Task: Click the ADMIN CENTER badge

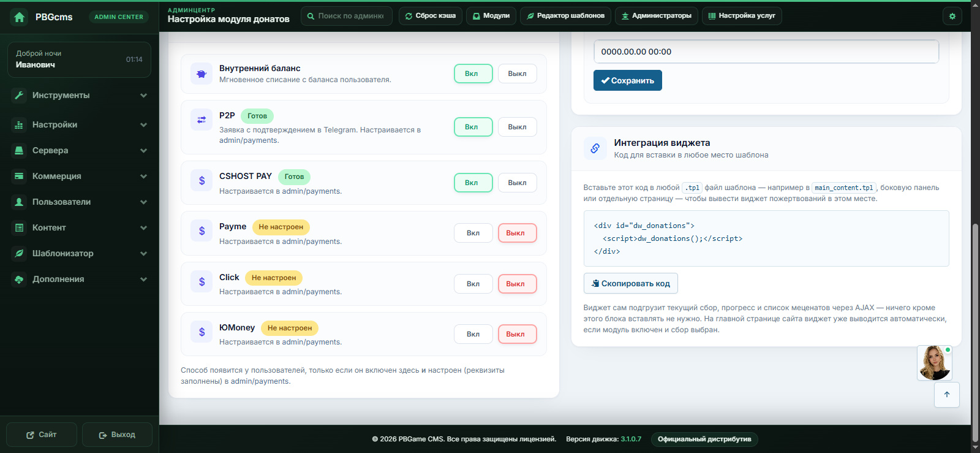Action: (x=119, y=17)
